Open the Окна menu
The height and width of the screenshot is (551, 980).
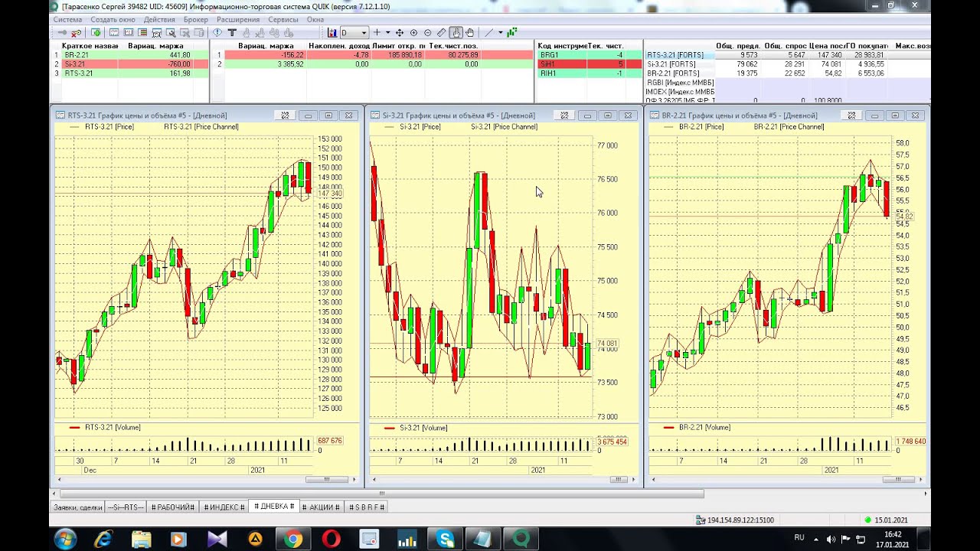pyautogui.click(x=315, y=19)
